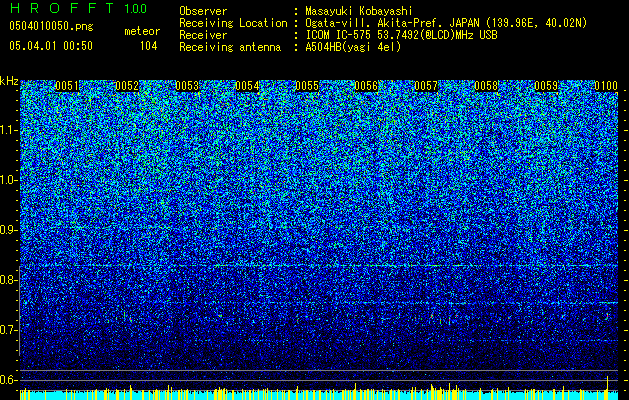629x400 pixels.
Task: Click the Receiving antenna label
Action: [x=230, y=47]
